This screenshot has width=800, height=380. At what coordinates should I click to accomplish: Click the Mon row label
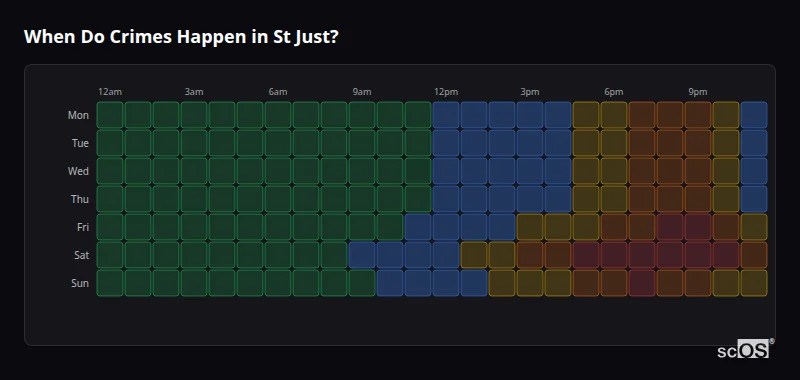pyautogui.click(x=78, y=115)
